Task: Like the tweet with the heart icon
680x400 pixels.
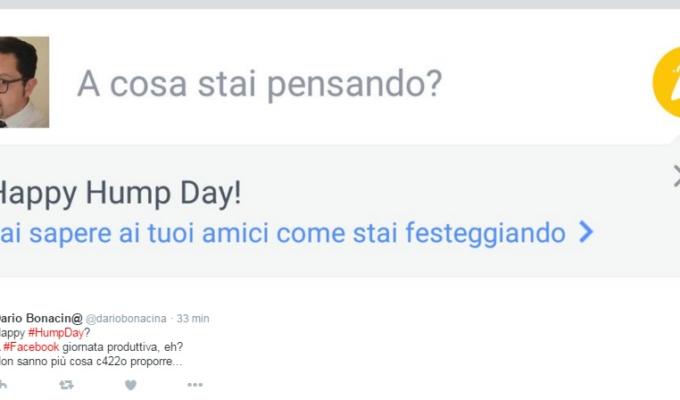Action: 131,385
